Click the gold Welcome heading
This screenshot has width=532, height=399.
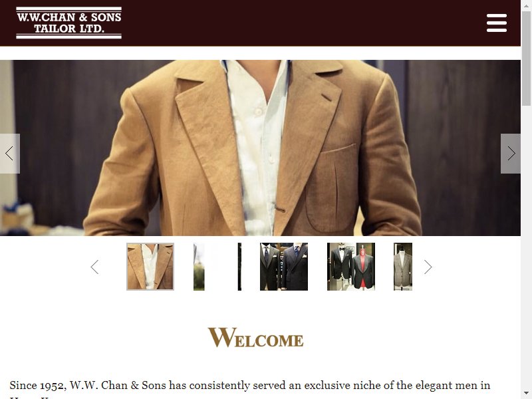pyautogui.click(x=256, y=338)
